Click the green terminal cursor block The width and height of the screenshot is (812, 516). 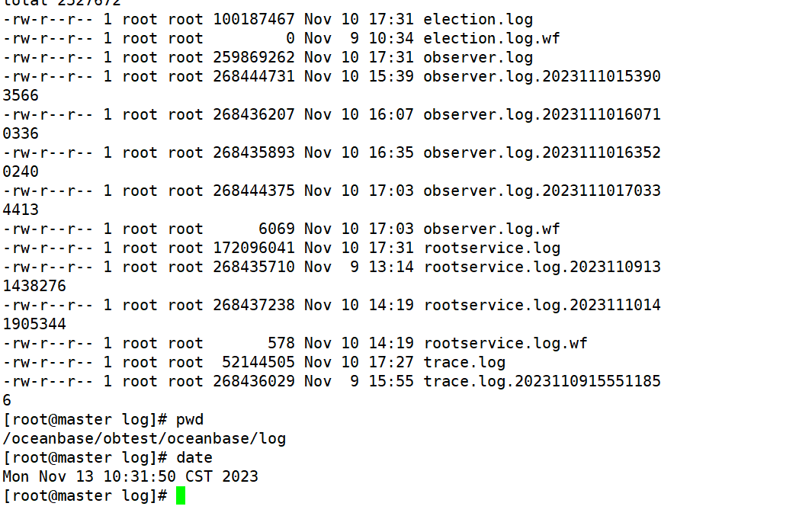[181, 495]
